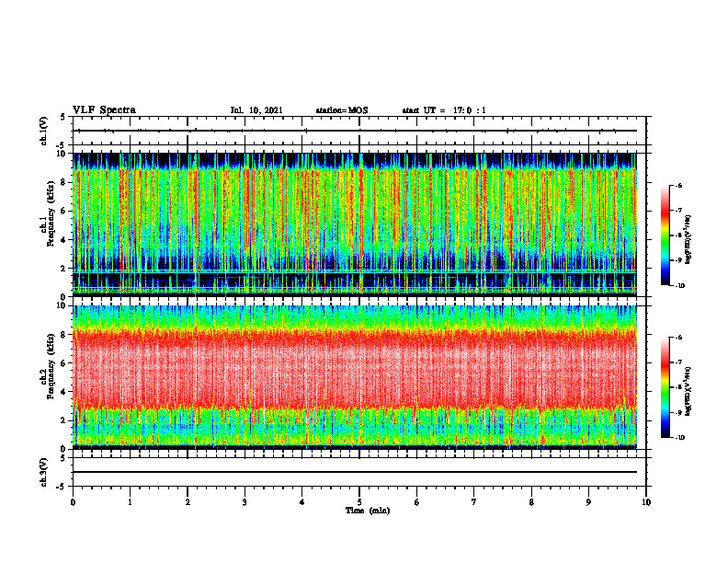
Task: Click the "-10" label on lower colorbar
Action: (679, 438)
